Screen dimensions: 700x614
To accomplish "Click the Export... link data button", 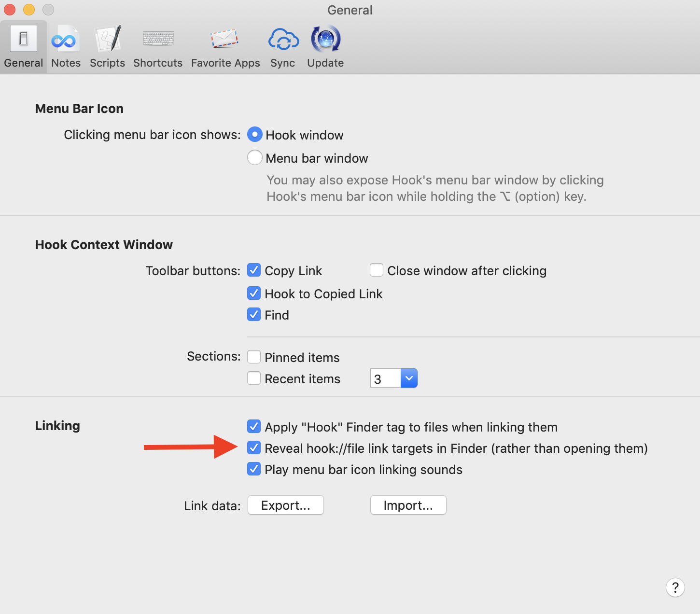I will 286,505.
